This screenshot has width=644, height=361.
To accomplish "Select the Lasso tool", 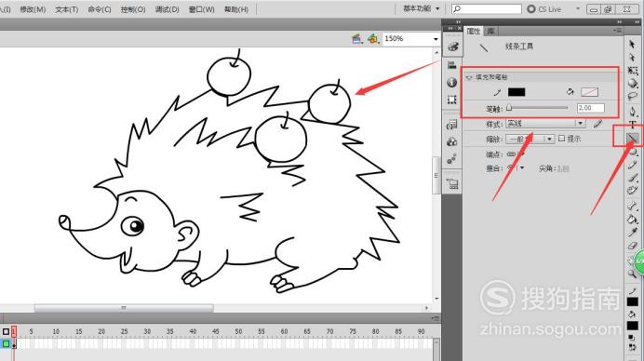I will [x=632, y=97].
